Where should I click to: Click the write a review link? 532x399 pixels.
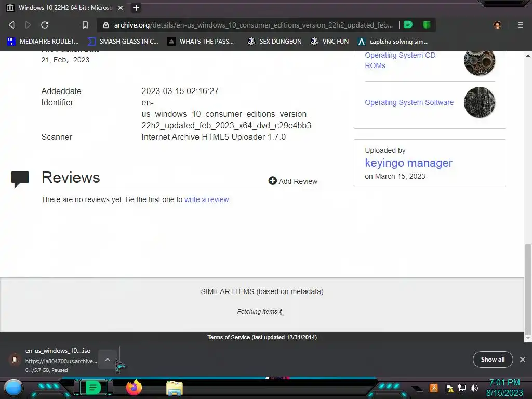(207, 199)
